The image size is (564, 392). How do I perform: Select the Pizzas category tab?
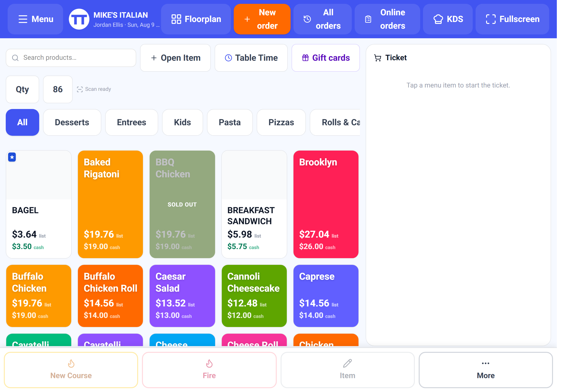point(281,122)
